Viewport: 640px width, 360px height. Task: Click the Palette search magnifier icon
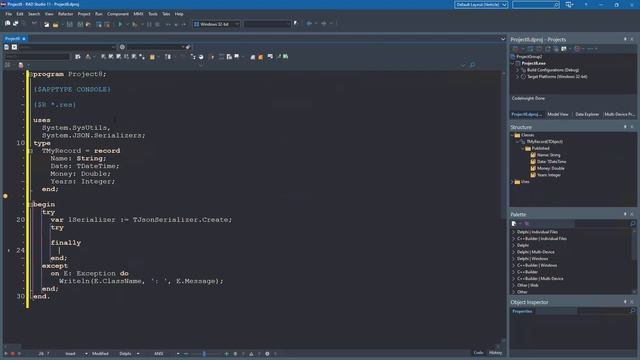point(633,223)
